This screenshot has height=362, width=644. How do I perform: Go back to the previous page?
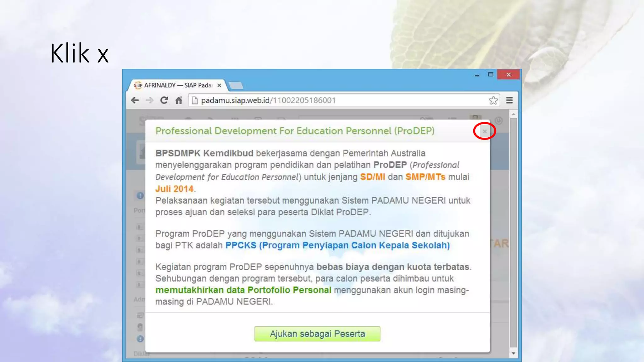pos(135,100)
